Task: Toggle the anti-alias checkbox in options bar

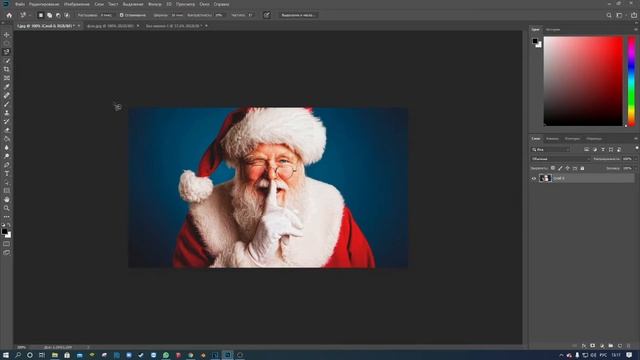Action: tap(121, 15)
